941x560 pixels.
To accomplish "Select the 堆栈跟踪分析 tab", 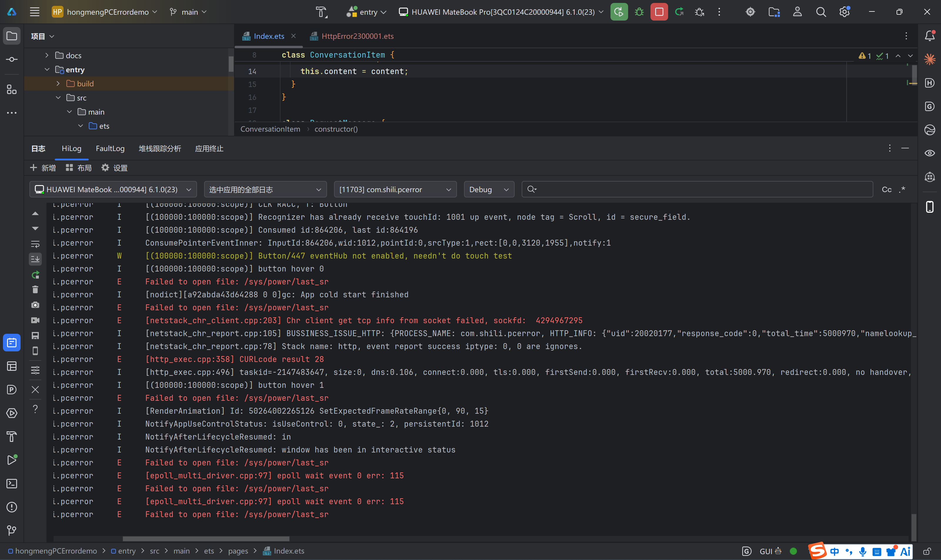I will pos(160,149).
